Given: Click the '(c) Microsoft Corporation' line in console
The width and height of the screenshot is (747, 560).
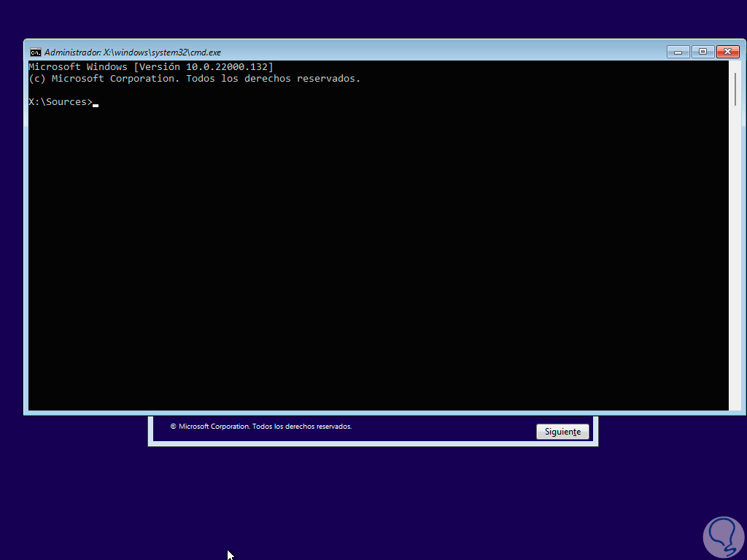Looking at the screenshot, I should [194, 79].
